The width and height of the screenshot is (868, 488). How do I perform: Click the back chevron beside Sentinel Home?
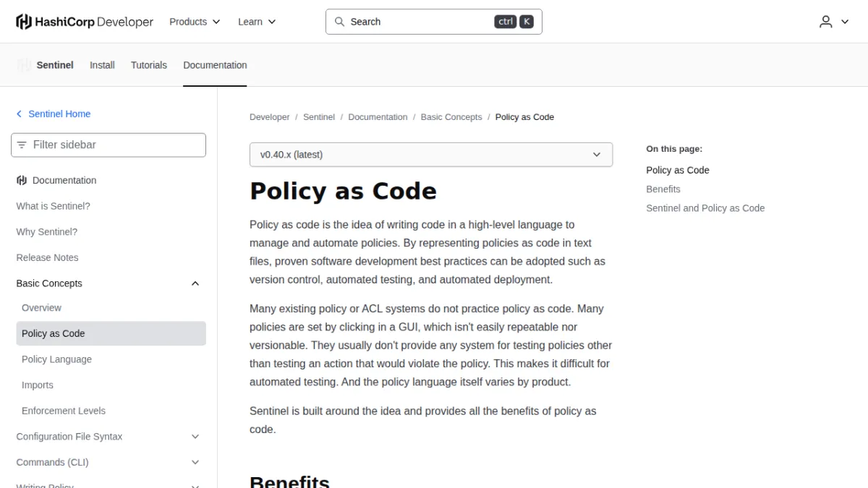[20, 114]
